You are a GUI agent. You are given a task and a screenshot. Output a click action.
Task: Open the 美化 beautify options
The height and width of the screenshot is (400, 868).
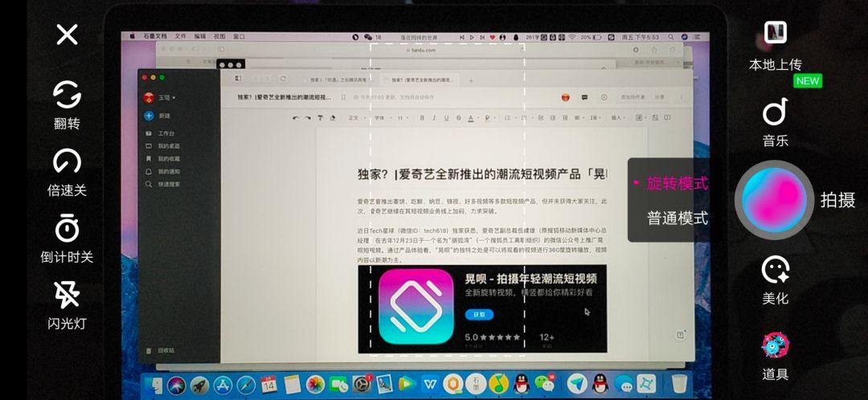775,280
